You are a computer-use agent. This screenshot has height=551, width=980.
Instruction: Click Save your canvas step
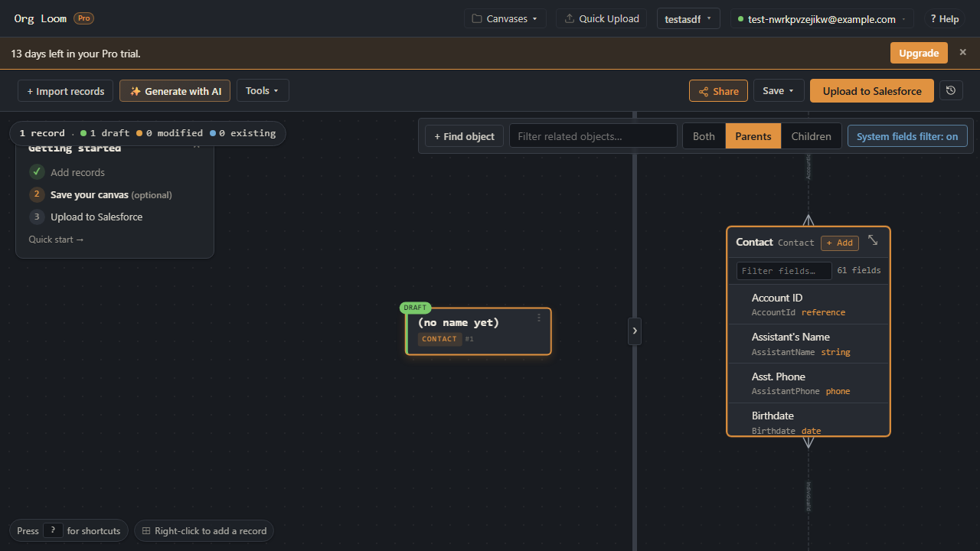coord(111,195)
